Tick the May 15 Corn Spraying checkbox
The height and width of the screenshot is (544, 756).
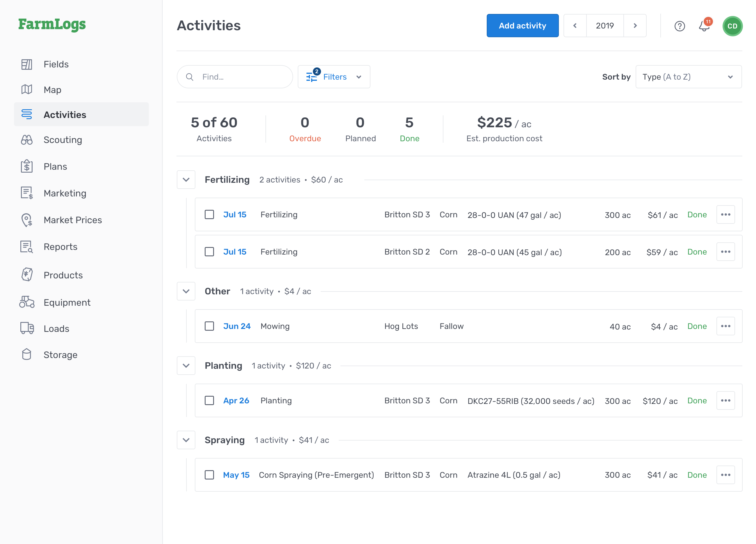(x=209, y=475)
